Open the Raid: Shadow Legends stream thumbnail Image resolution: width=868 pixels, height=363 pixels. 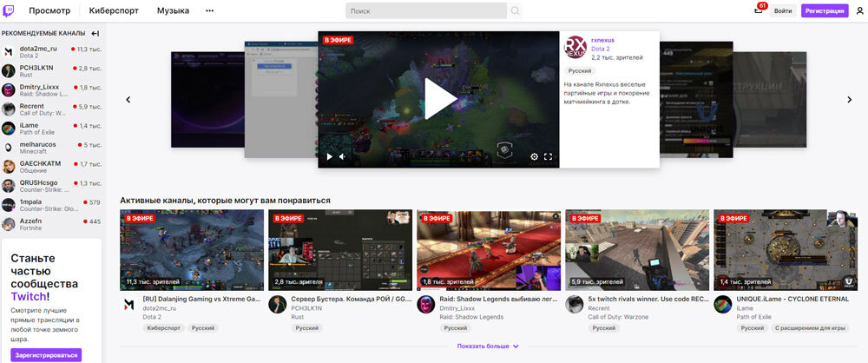(x=489, y=250)
